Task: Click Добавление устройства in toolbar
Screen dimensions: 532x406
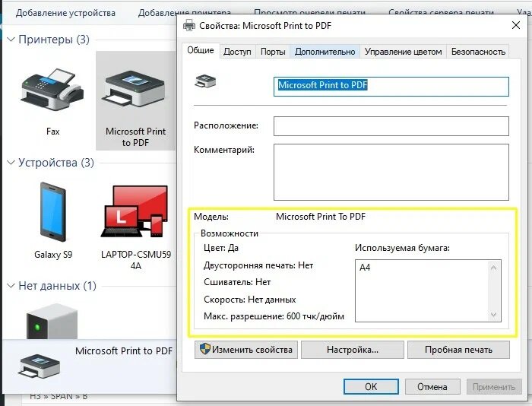Action: [x=65, y=13]
